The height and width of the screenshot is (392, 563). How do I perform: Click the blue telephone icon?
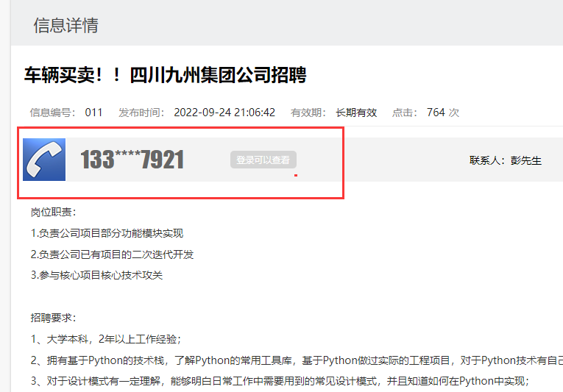[44, 160]
